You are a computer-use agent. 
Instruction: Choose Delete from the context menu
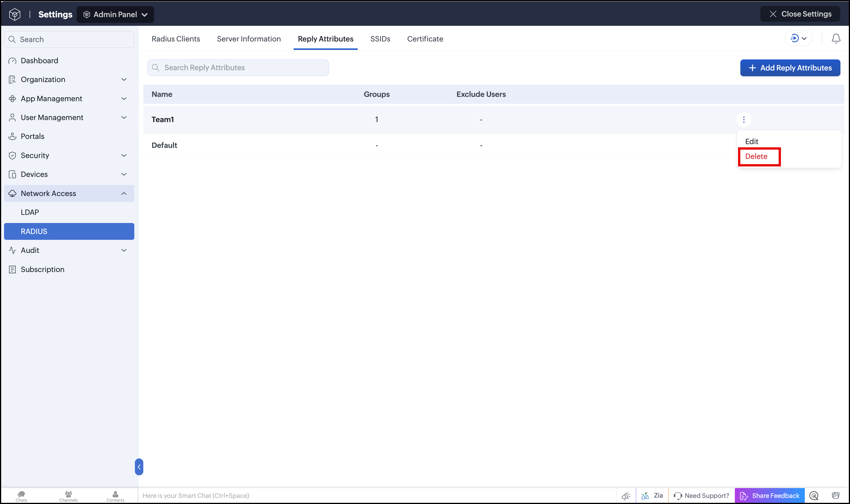pyautogui.click(x=756, y=156)
